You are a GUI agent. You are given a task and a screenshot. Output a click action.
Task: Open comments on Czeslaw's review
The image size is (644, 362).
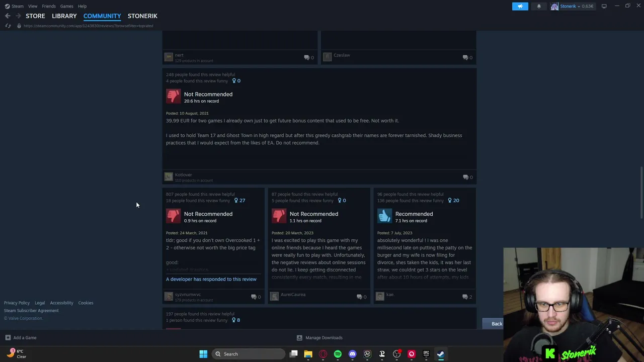tap(467, 57)
